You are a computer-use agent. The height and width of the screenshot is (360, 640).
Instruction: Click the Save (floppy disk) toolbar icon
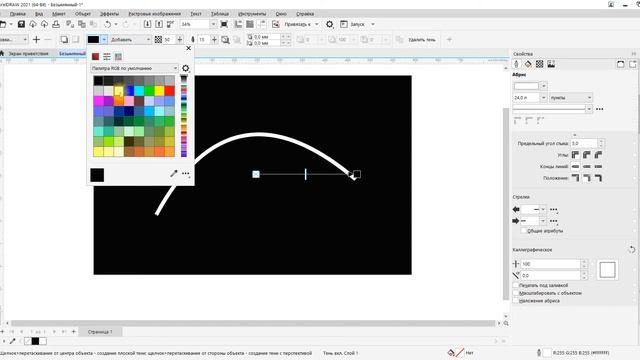tap(21, 24)
